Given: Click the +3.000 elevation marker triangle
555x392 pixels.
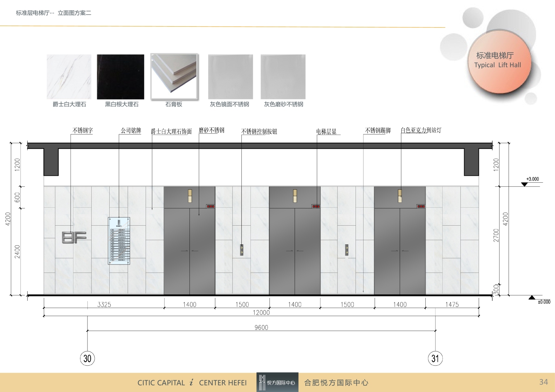Looking at the screenshot, I should 524,184.
